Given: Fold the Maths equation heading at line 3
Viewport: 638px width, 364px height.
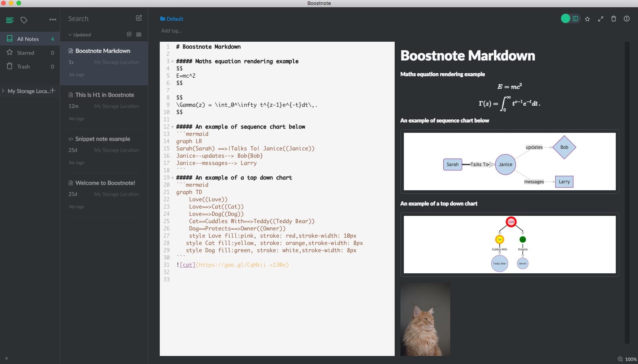Looking at the screenshot, I should pos(172,62).
